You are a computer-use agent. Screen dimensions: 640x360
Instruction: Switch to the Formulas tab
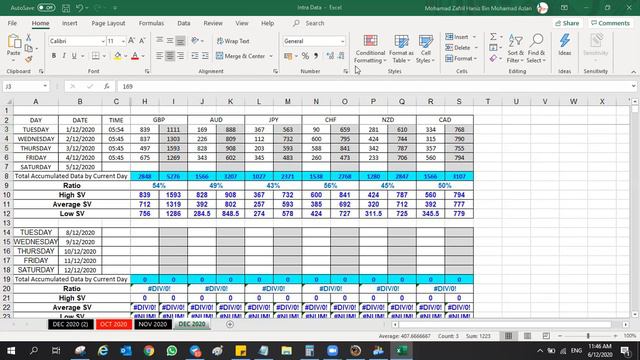tap(151, 23)
